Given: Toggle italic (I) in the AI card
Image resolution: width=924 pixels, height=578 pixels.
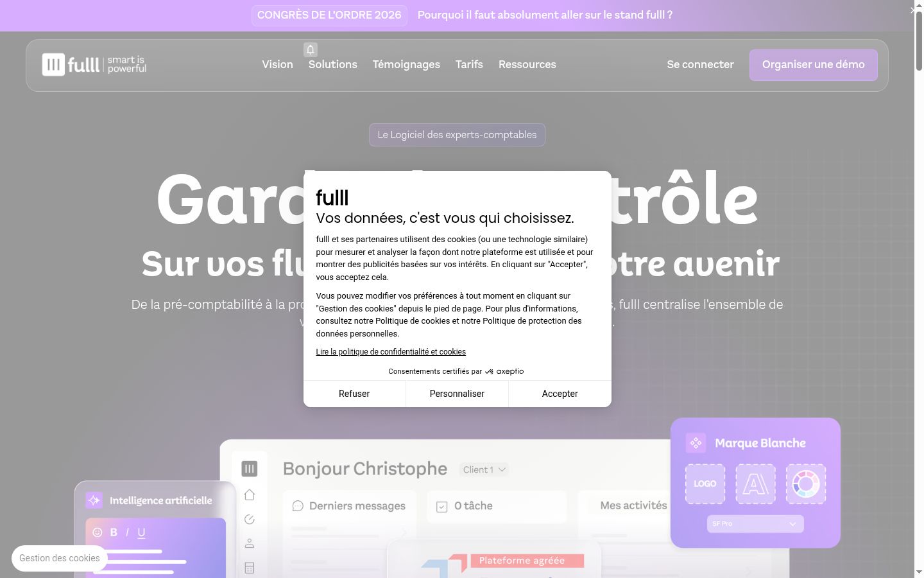Looking at the screenshot, I should (x=127, y=532).
